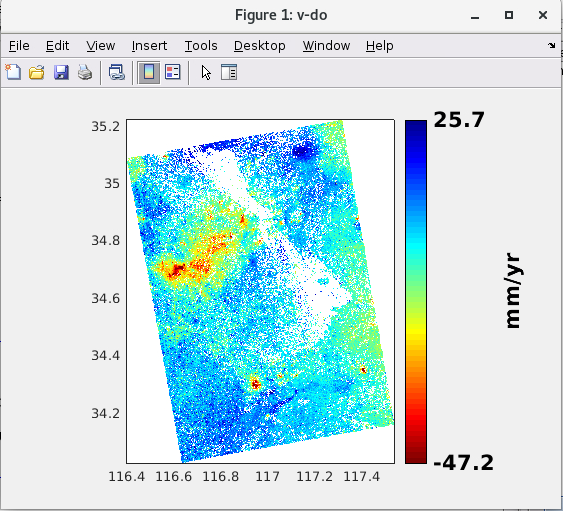Print the figure with the printer icon
Image resolution: width=563 pixels, height=511 pixels.
click(85, 72)
